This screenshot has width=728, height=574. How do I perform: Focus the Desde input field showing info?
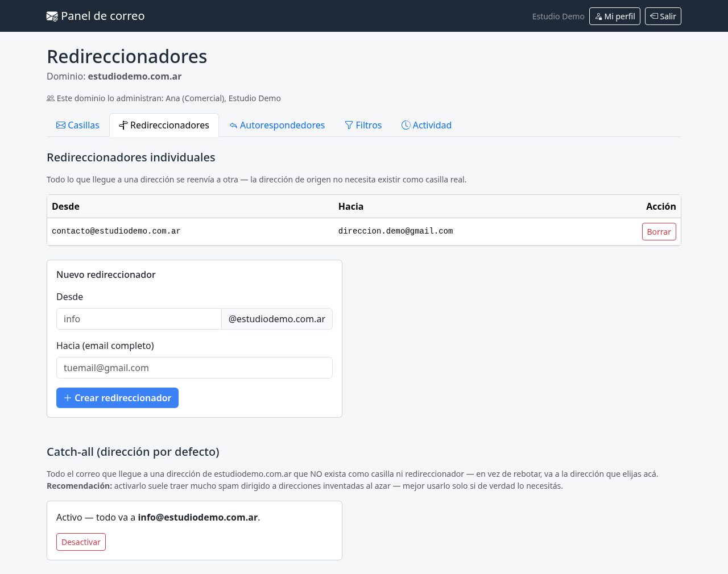pyautogui.click(x=139, y=319)
